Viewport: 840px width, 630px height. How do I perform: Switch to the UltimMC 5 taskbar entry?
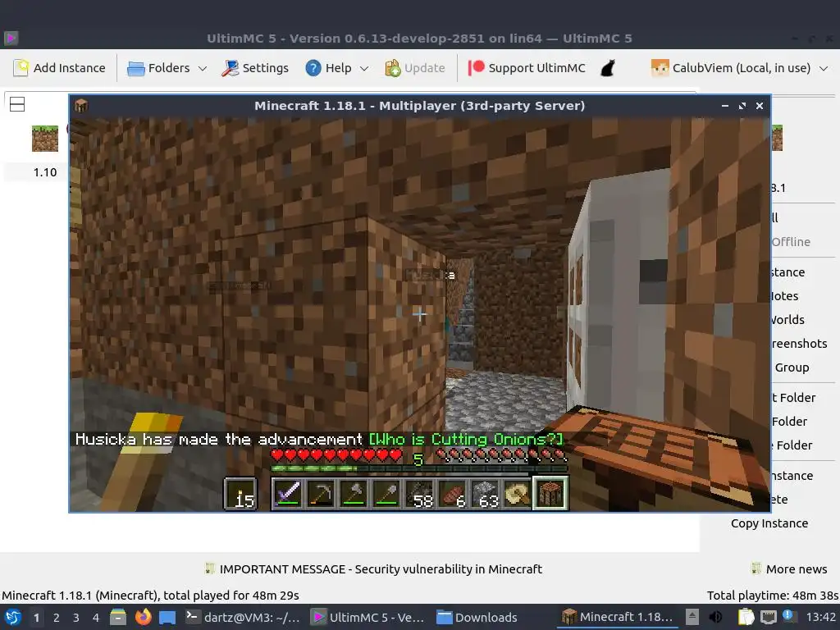click(x=368, y=617)
